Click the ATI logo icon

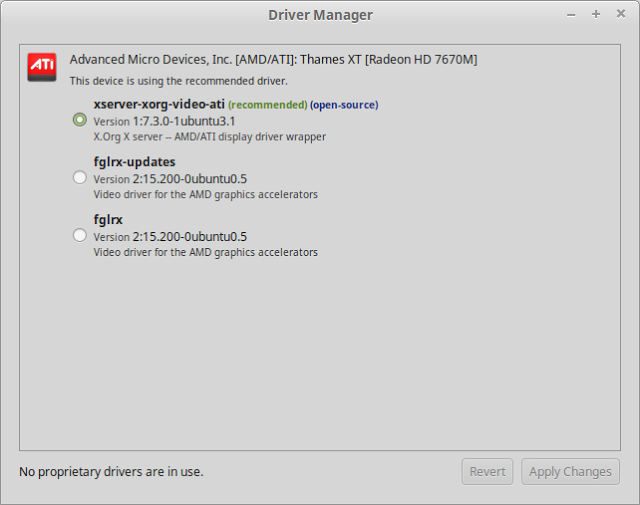click(x=42, y=67)
